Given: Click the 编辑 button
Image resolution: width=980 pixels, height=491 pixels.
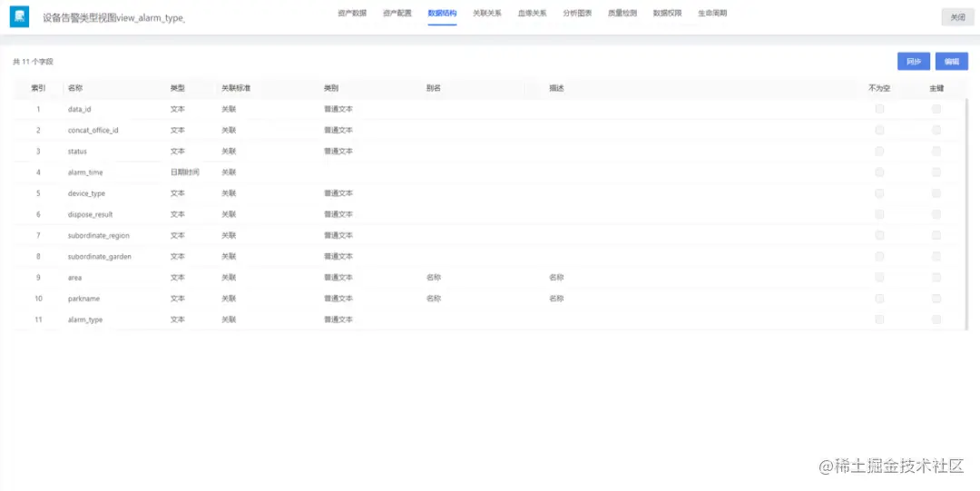Looking at the screenshot, I should [x=952, y=62].
